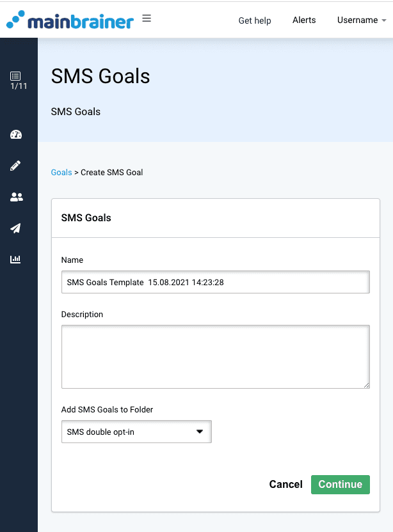Select the Goals breadcrumb entry
This screenshot has height=532, width=393.
point(61,172)
